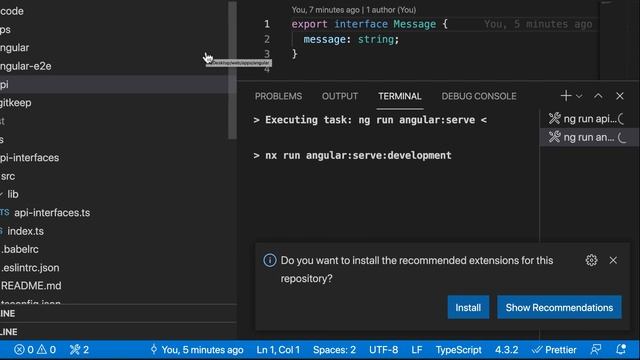Open notification settings gear icon

591,260
